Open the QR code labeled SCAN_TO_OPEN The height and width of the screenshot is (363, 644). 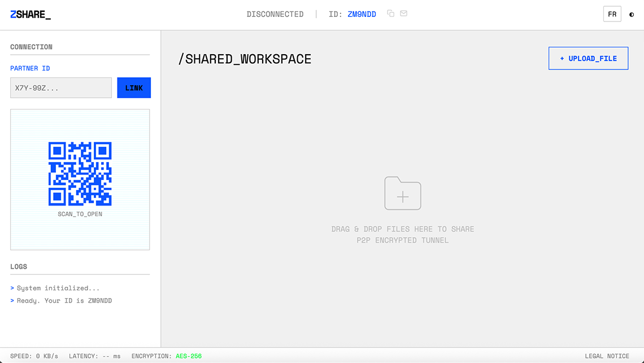click(x=80, y=174)
